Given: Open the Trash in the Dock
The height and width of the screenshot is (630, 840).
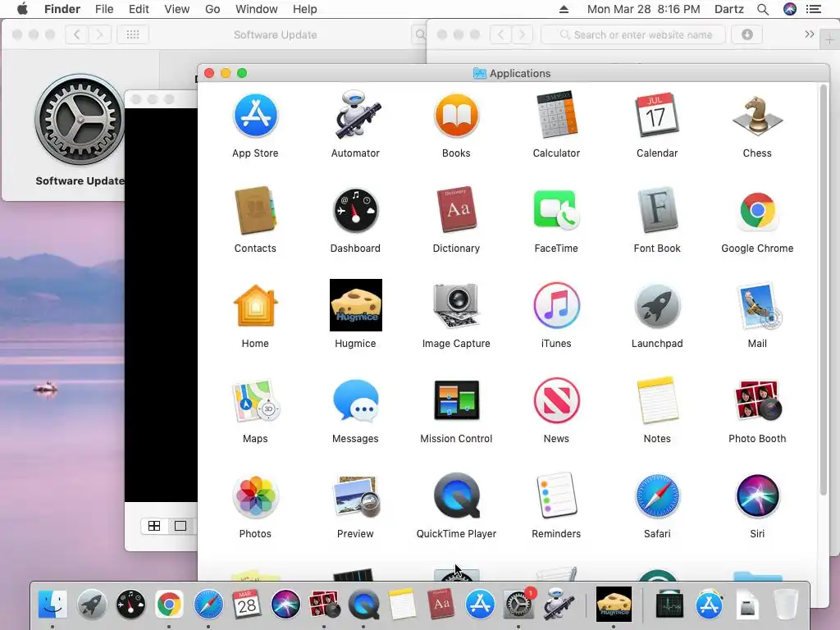Looking at the screenshot, I should pos(786,605).
